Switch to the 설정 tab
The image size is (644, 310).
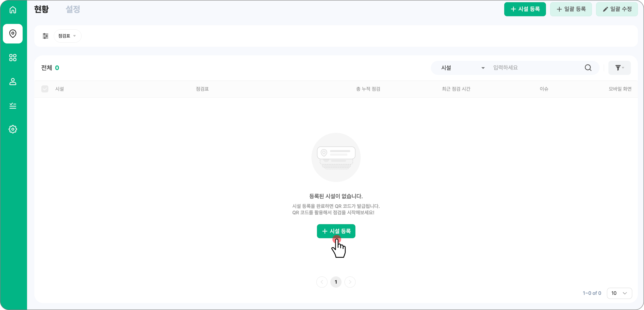point(73,9)
